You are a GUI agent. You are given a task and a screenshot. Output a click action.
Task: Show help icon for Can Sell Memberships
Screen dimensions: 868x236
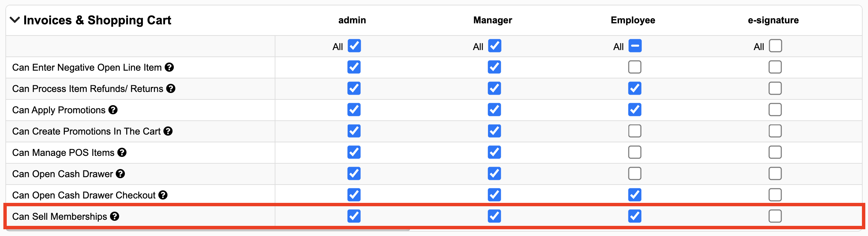[115, 216]
